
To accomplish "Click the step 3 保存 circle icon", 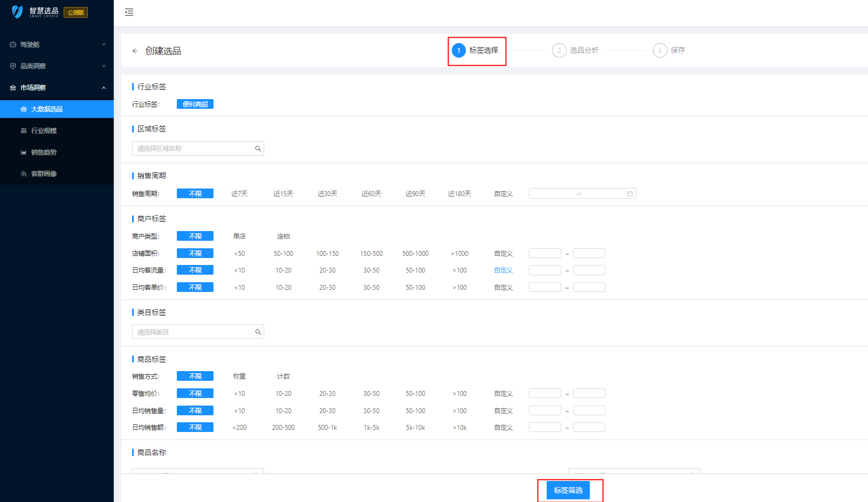I will [x=659, y=51].
